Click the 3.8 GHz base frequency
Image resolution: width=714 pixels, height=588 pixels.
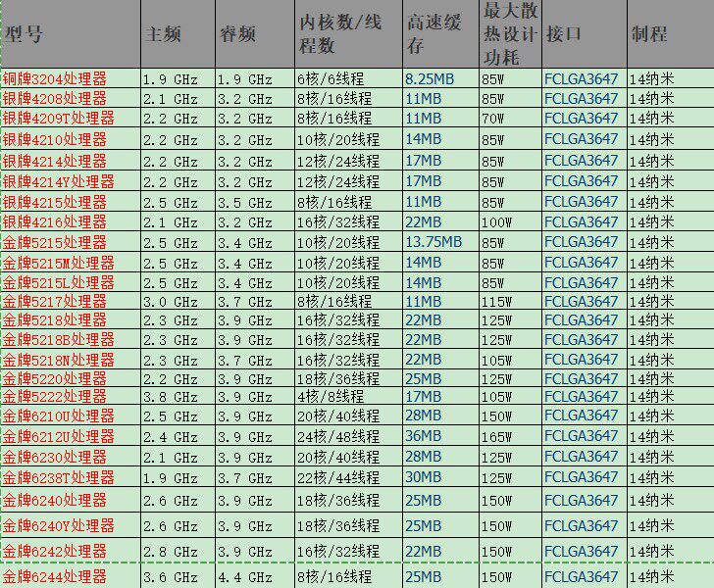[171, 397]
